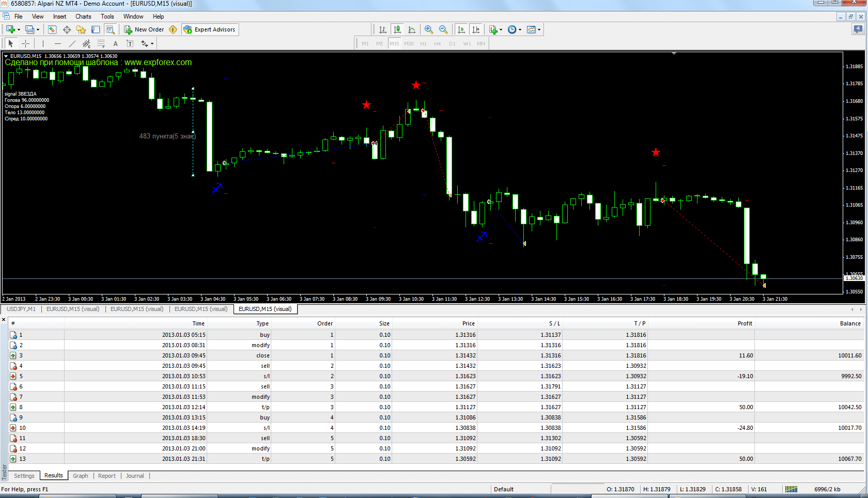The height and width of the screenshot is (498, 868).
Task: Switch chart to Candlesticks mode
Action: [x=397, y=29]
